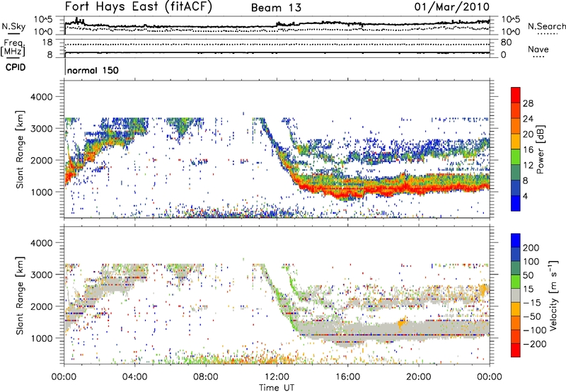The image size is (566, 392).
Task: Click the gray segment of velocity color bar
Action: 516,296
